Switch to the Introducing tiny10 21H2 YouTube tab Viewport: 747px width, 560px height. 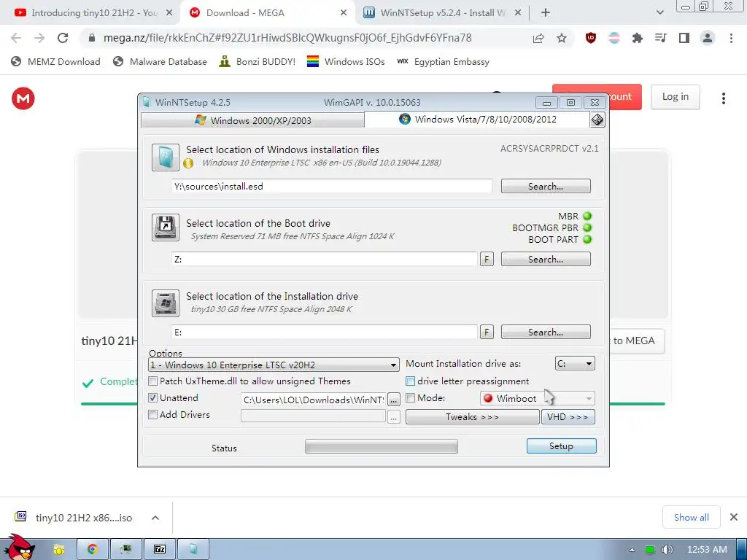90,13
